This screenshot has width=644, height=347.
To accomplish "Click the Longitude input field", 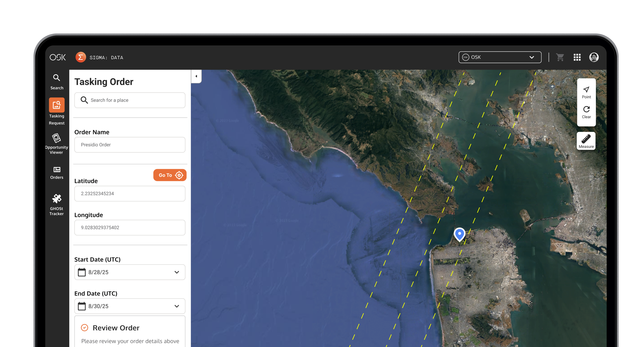I will pyautogui.click(x=130, y=228).
